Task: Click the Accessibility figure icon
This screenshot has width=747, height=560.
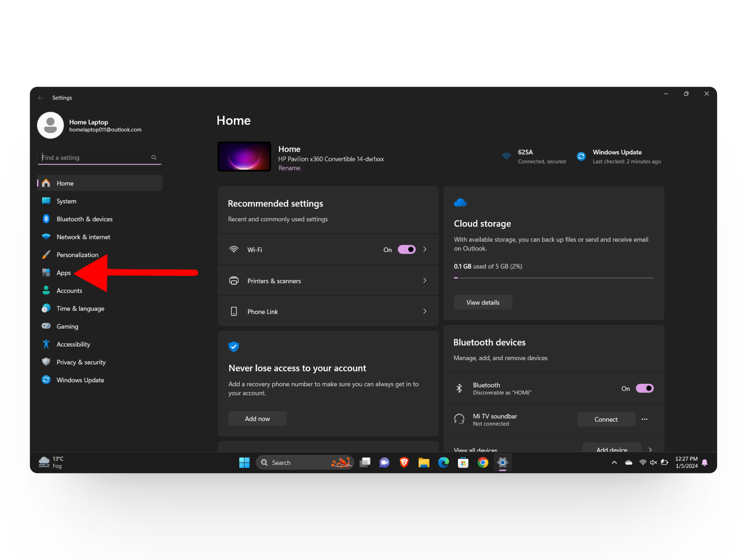Action: [x=46, y=344]
